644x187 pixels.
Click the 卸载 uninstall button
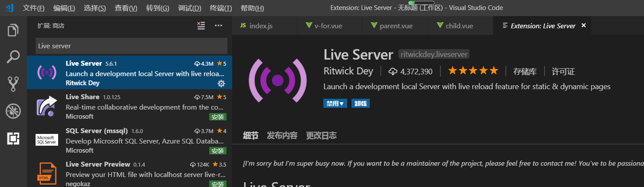[361, 104]
